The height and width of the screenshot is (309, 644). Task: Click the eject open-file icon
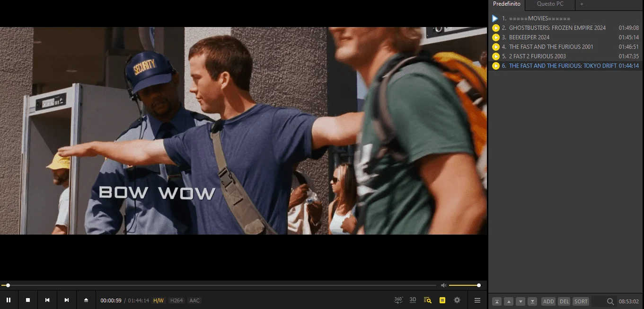click(86, 300)
